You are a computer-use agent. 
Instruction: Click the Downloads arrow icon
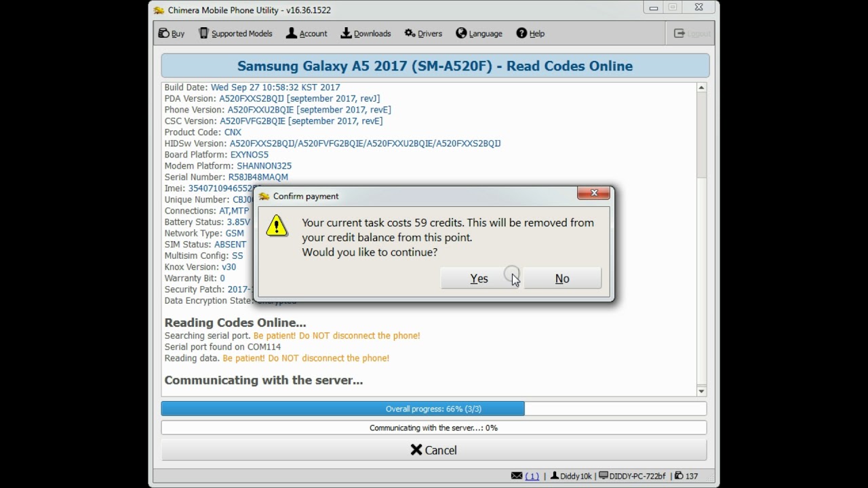(346, 33)
